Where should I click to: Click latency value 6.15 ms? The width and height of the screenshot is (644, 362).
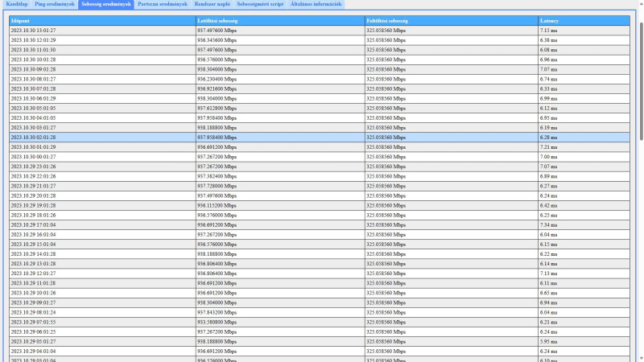[549, 245]
